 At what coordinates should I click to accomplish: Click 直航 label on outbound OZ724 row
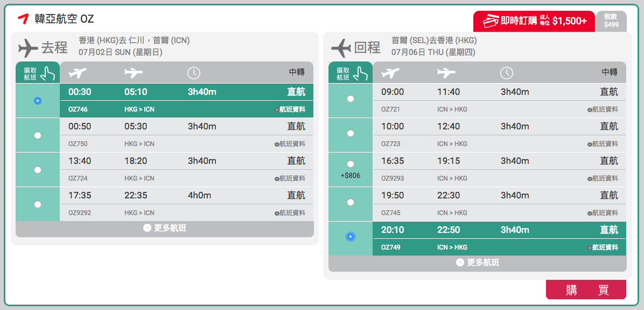pos(296,161)
